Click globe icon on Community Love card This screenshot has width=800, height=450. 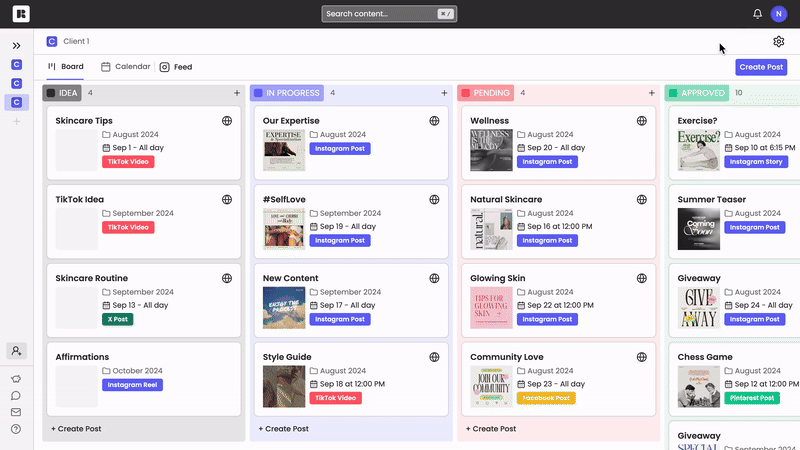click(642, 357)
